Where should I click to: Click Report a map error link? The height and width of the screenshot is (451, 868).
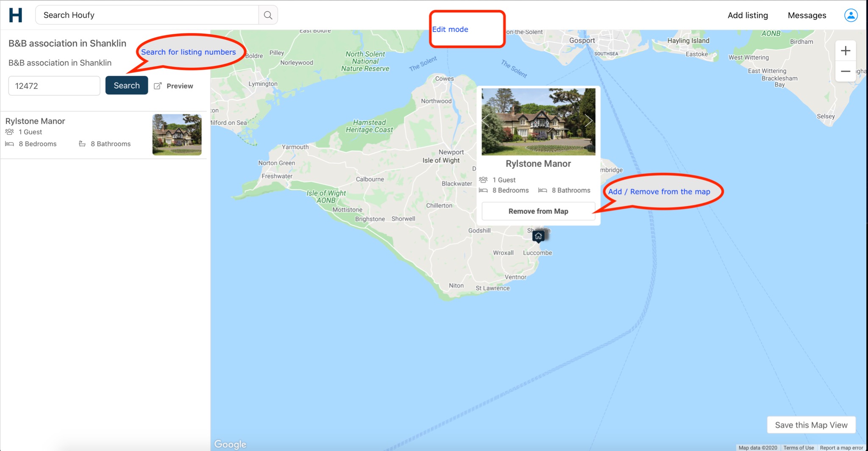841,448
